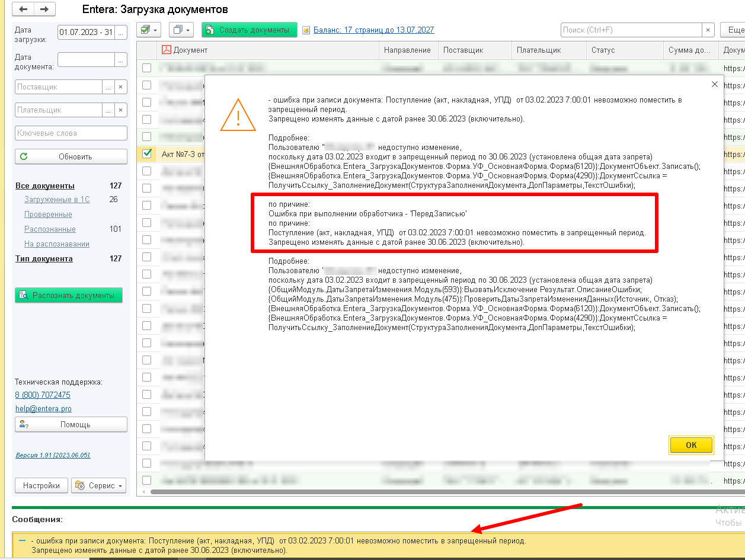The image size is (745, 560).
Task: Select the Все документы filter
Action: point(45,185)
